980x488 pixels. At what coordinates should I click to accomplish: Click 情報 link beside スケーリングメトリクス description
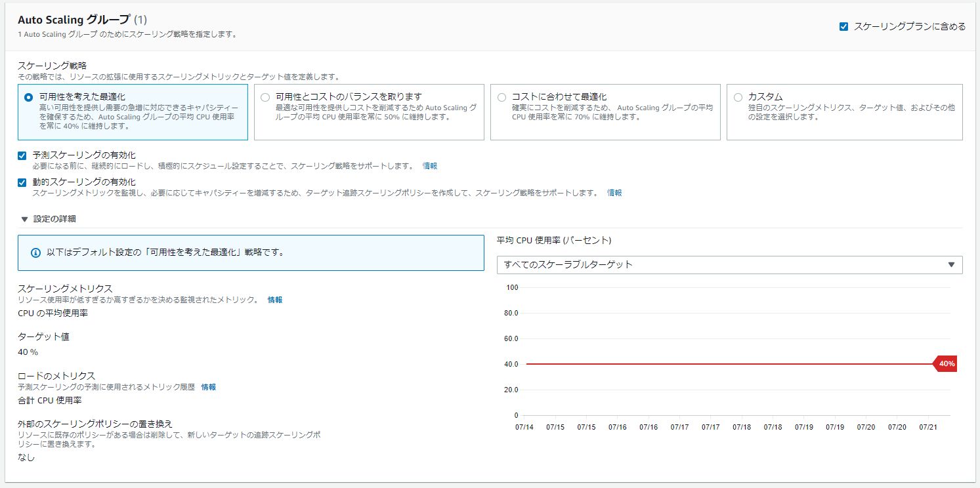(274, 300)
